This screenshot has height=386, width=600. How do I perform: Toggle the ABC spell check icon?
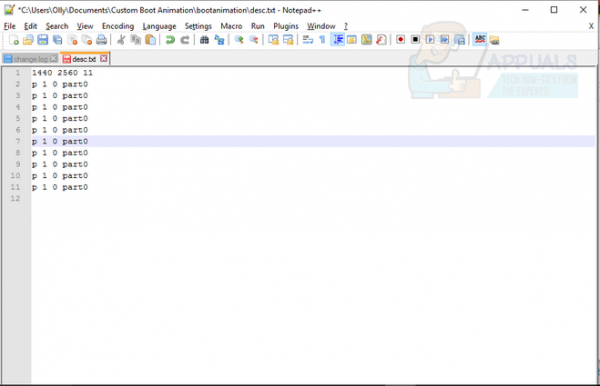(x=479, y=40)
